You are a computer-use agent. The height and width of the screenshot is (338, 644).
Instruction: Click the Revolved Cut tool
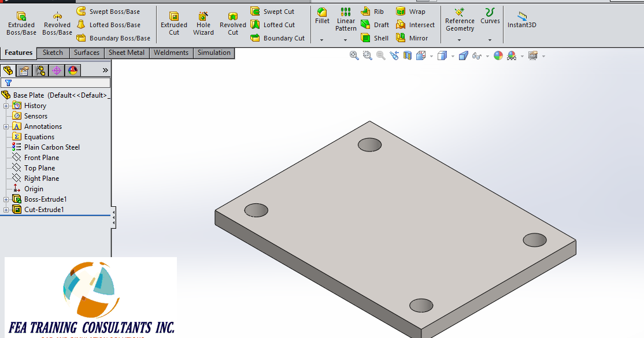233,21
